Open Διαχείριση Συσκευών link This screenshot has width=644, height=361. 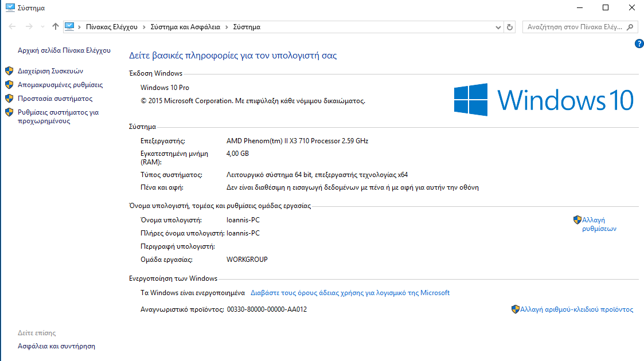tap(50, 71)
